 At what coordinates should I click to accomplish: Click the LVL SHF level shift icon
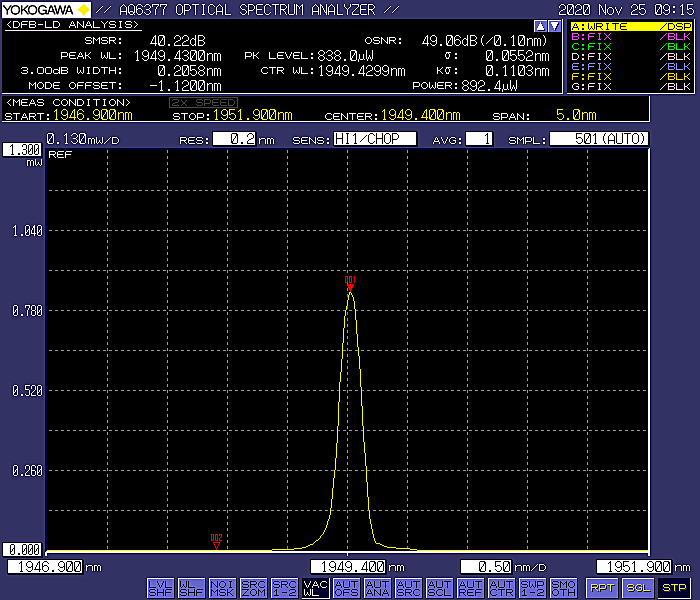(160, 587)
